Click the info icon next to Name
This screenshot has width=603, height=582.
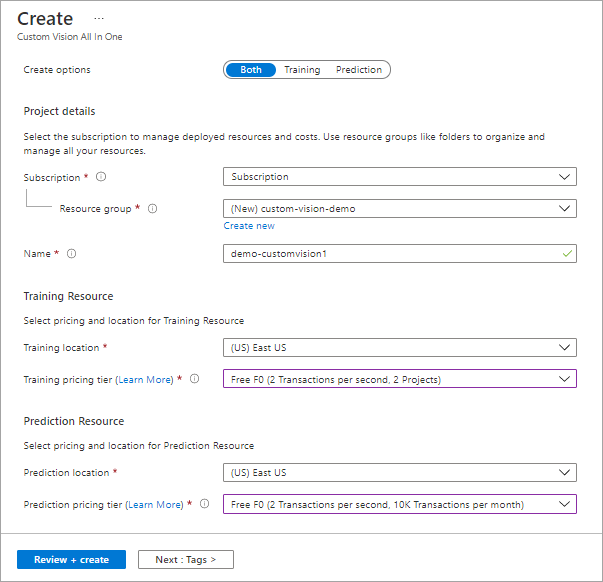[x=71, y=254]
